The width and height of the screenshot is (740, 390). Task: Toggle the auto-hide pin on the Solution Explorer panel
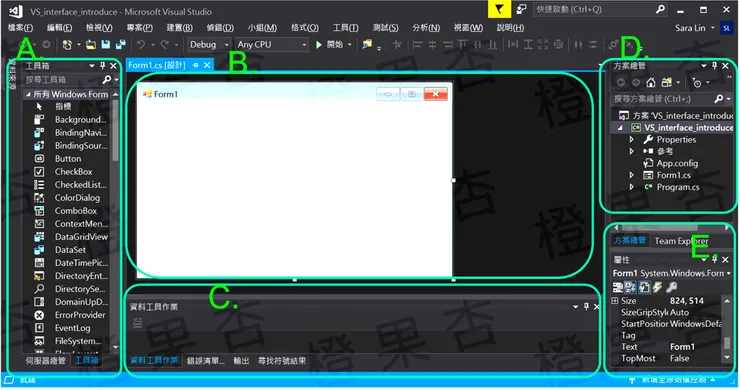coord(715,66)
